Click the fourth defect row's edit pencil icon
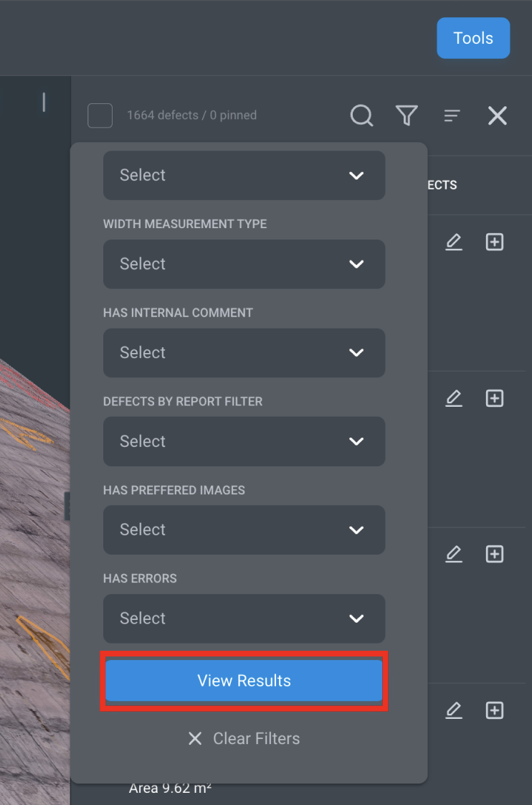 pos(454,710)
